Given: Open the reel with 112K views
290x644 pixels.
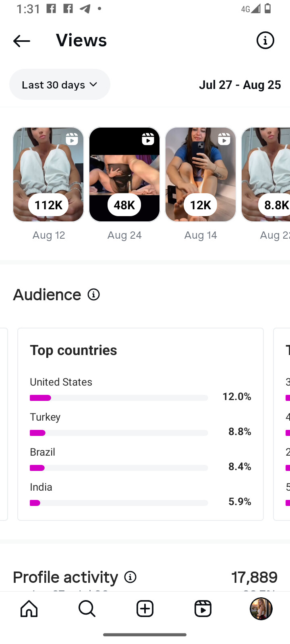Looking at the screenshot, I should pos(48,174).
